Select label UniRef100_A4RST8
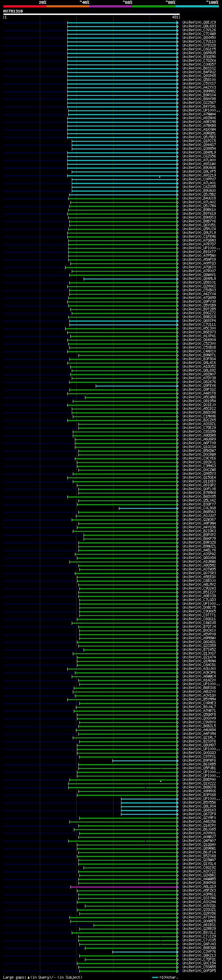Viewport: 222px width, 980px height. pyautogui.click(x=199, y=394)
